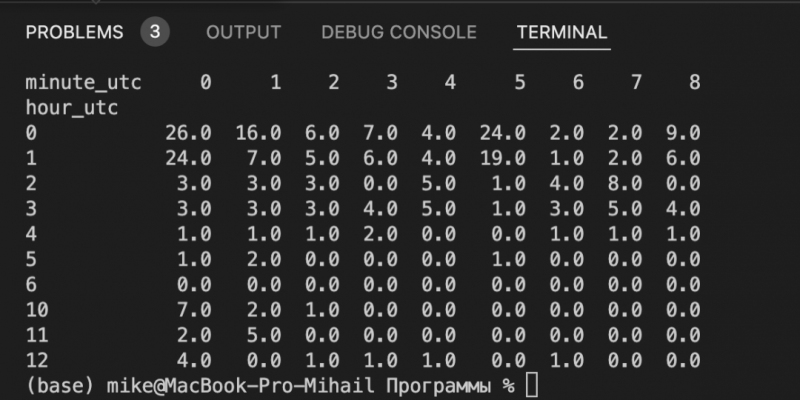Click value 8.0 in hour 2 row
Image resolution: width=800 pixels, height=400 pixels.
click(x=624, y=183)
